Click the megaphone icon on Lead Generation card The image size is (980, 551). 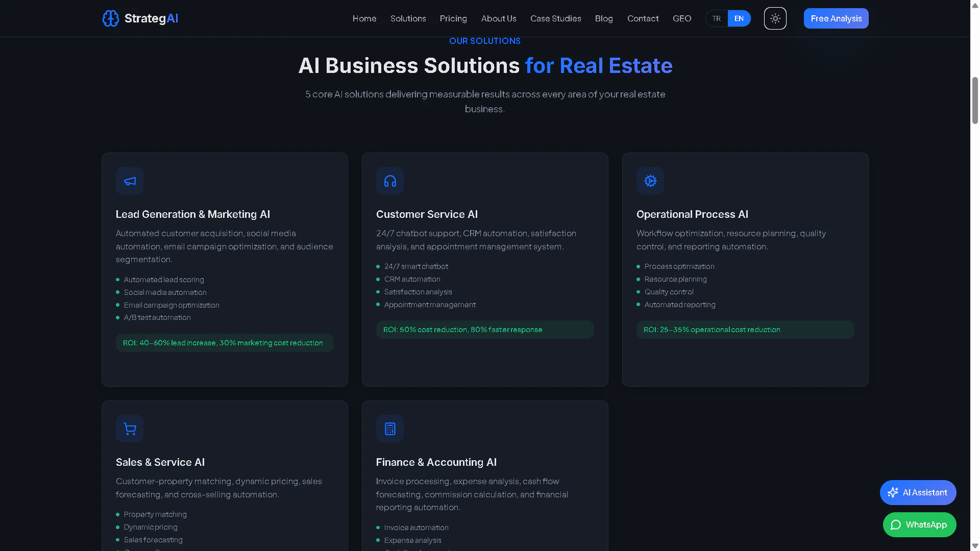point(130,181)
